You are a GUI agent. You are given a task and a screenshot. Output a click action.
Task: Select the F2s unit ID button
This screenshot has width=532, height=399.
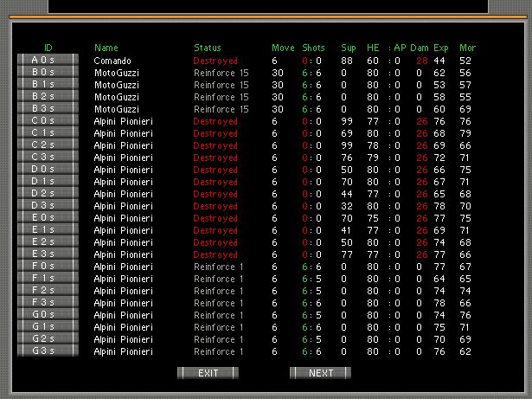click(x=48, y=291)
